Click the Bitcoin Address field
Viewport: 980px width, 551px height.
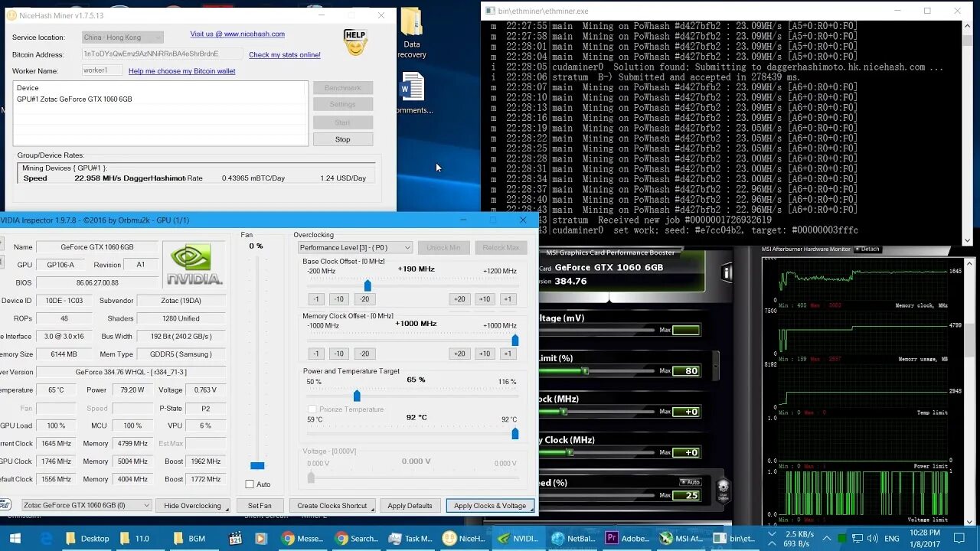point(162,54)
